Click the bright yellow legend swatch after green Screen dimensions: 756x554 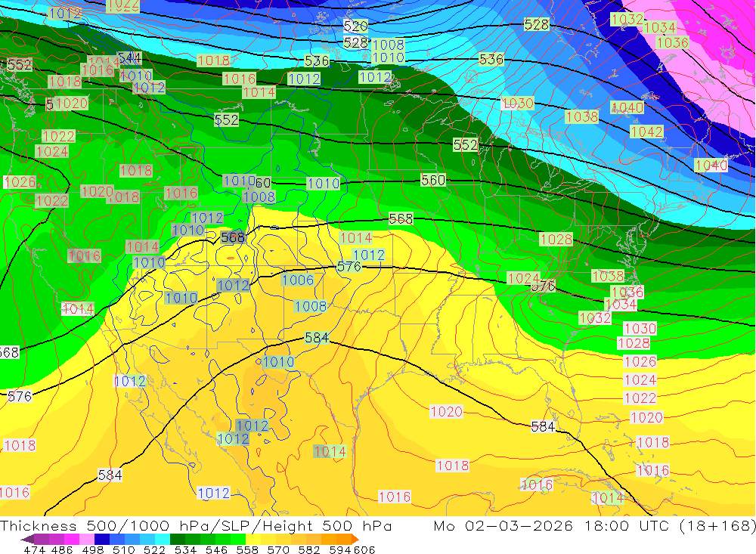coord(253,539)
